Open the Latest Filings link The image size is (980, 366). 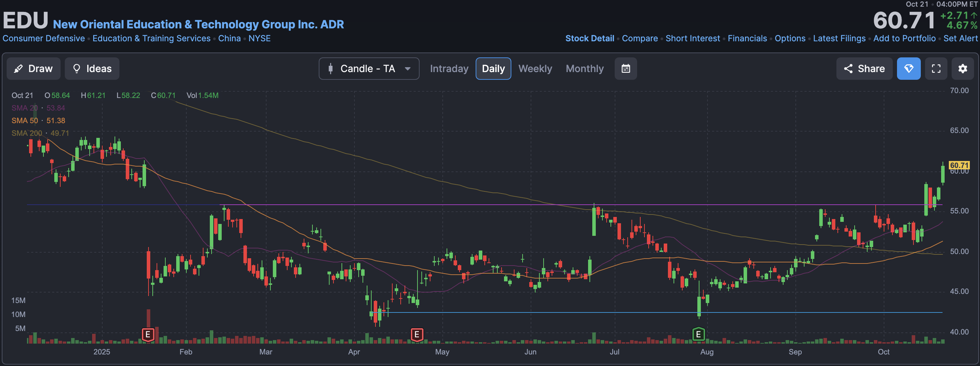[839, 38]
